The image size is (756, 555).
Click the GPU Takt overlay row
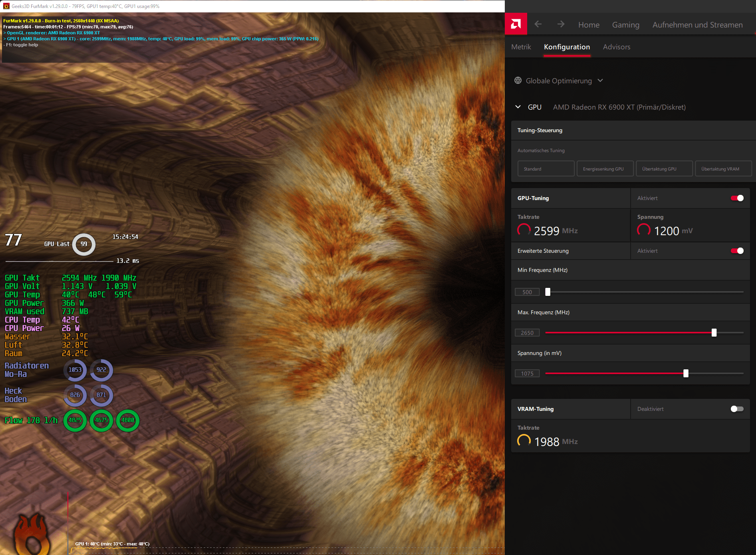(x=71, y=277)
